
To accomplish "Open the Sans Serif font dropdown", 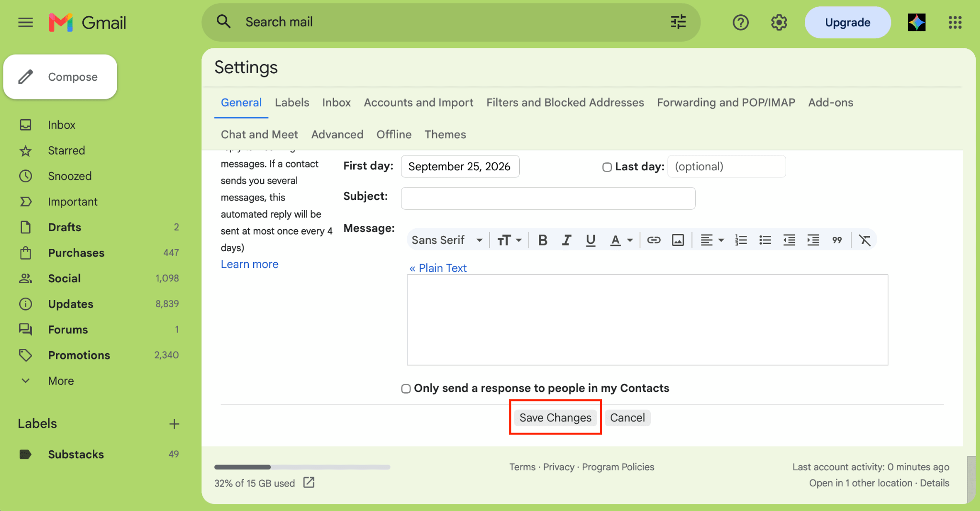I will (447, 240).
